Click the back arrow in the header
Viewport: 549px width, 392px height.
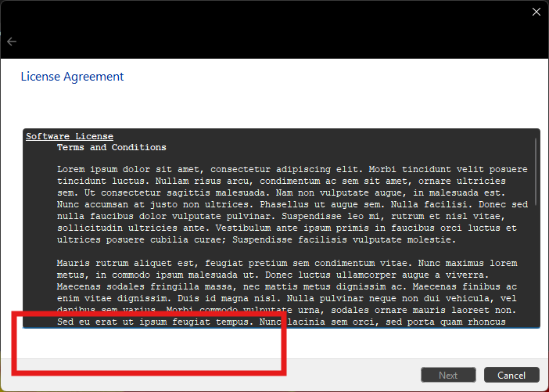click(12, 41)
